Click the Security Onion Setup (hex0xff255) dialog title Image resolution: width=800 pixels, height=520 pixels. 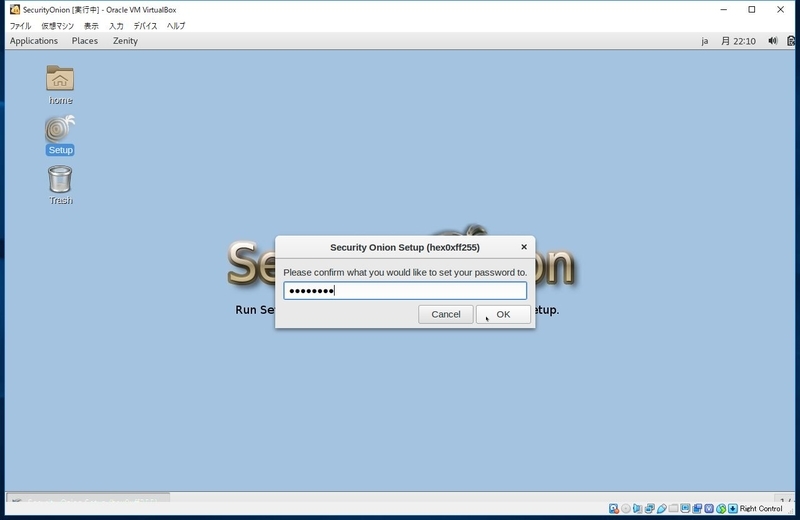[405, 247]
